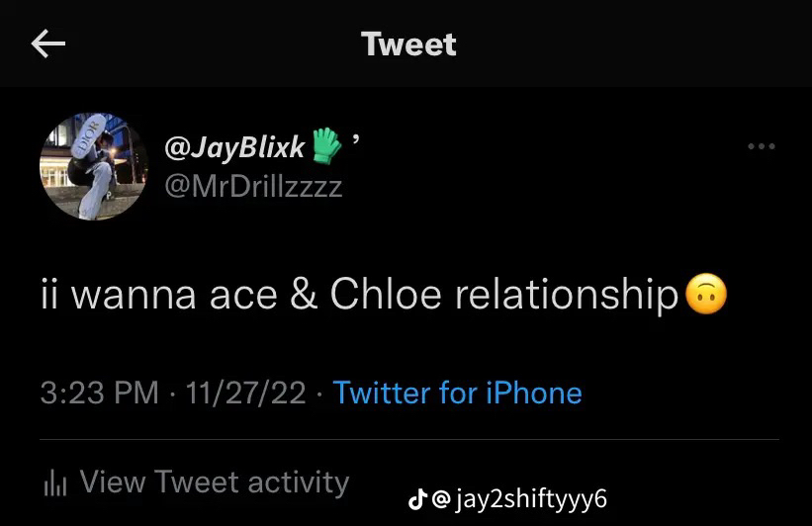This screenshot has width=812, height=526.
Task: Click the View Tweet activity text
Action: click(x=215, y=482)
